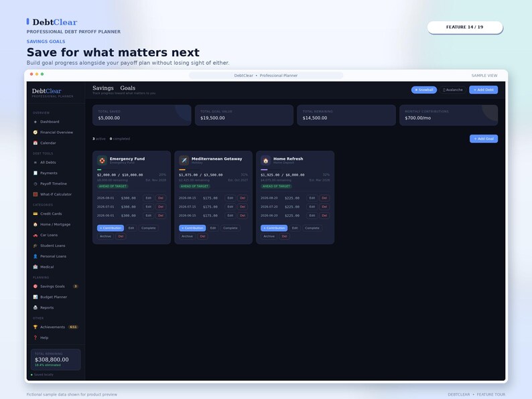The image size is (532, 399).
Task: Archive the Emergency Fund goal
Action: pos(105,236)
